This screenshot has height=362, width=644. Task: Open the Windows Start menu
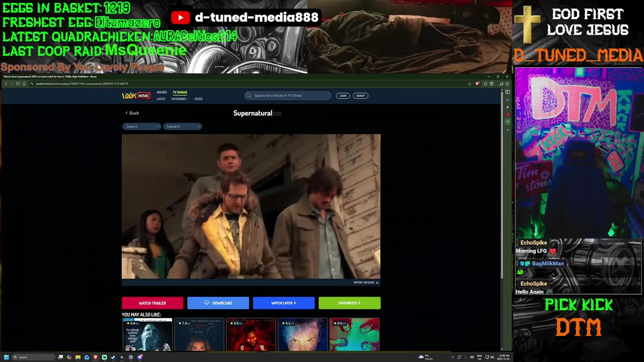click(x=7, y=357)
